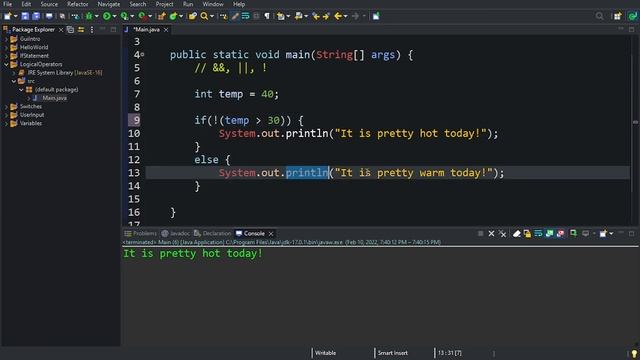Save the current file with the Save icon
The image size is (640, 360).
pyautogui.click(x=25, y=16)
